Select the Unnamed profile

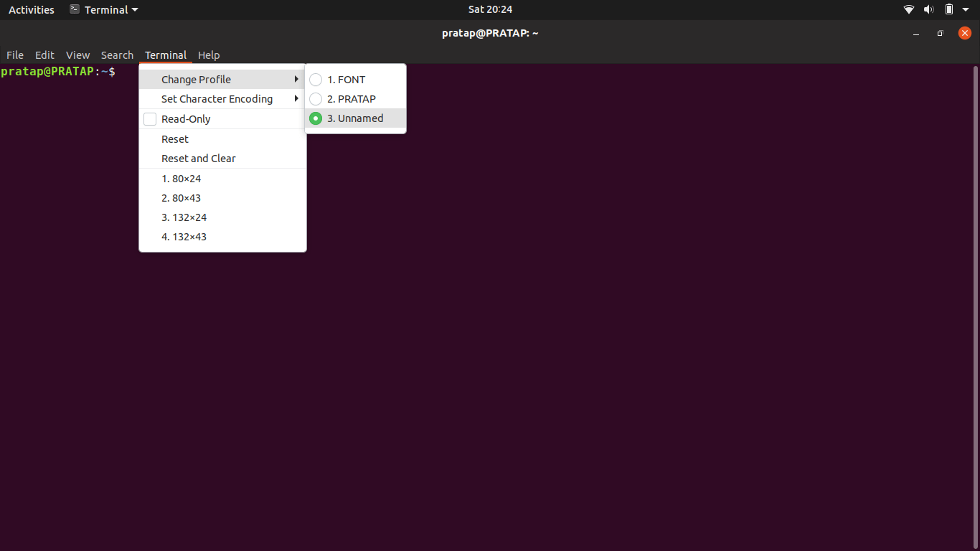[x=355, y=118]
